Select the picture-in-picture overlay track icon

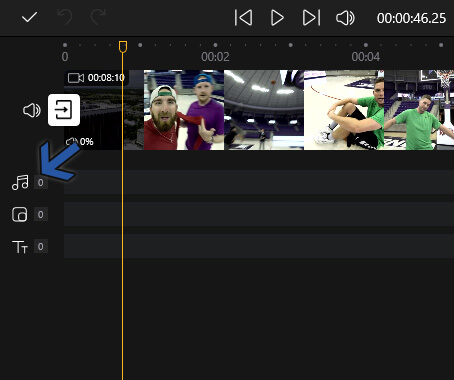click(x=20, y=214)
